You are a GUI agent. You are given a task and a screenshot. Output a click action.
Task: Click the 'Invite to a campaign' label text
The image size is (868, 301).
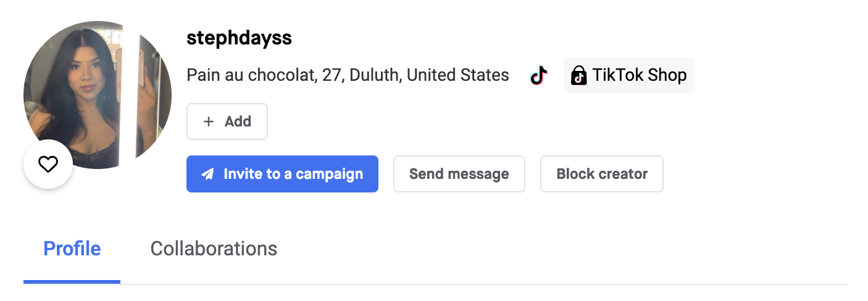click(293, 174)
